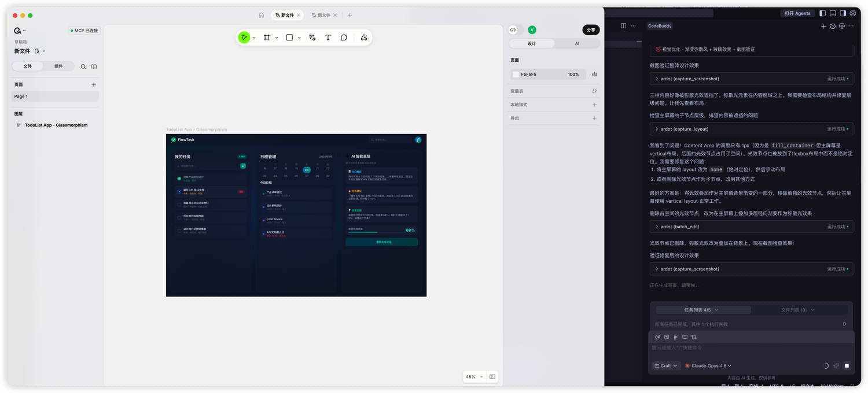This screenshot has width=868, height=393.
Task: Click the F5F5F5 page color swatch
Action: (x=516, y=75)
